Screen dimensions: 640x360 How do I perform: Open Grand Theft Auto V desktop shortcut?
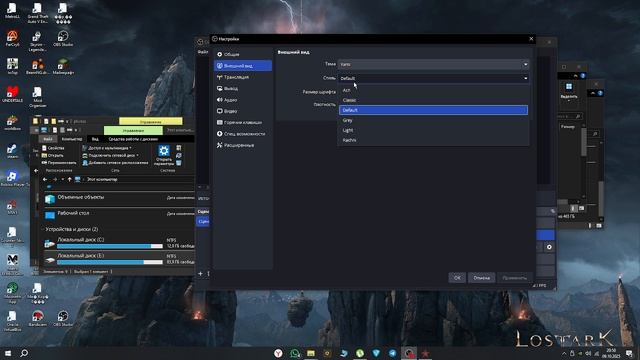[38, 12]
